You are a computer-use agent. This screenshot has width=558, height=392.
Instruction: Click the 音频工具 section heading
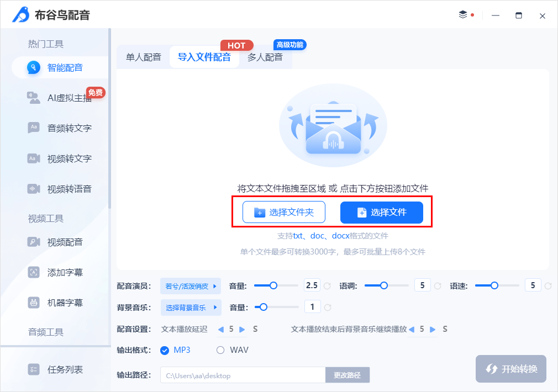click(45, 332)
